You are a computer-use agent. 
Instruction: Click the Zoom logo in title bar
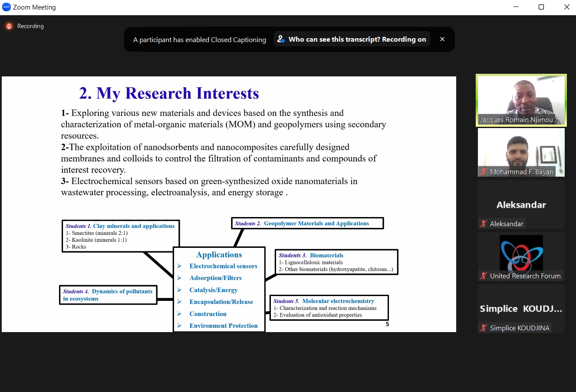[x=7, y=7]
